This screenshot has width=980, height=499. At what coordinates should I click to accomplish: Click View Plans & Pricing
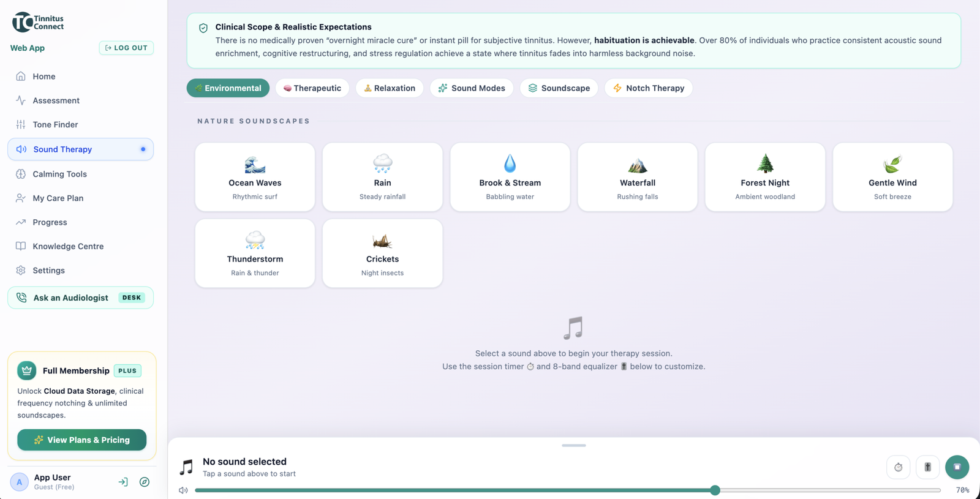tap(81, 440)
